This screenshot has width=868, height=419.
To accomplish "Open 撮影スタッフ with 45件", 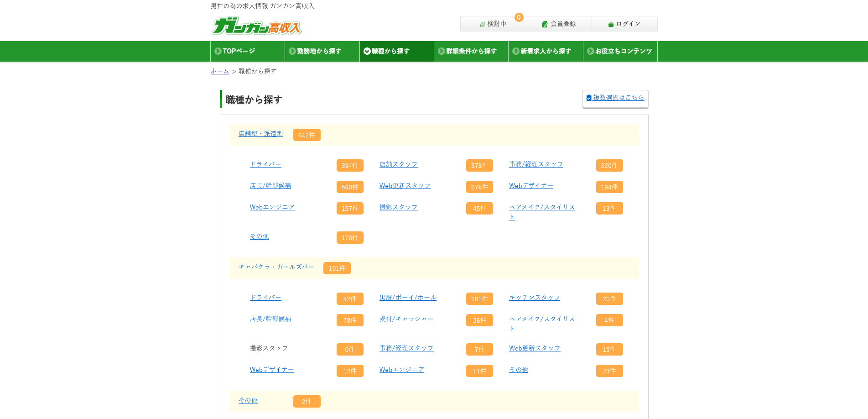I will pyautogui.click(x=399, y=207).
